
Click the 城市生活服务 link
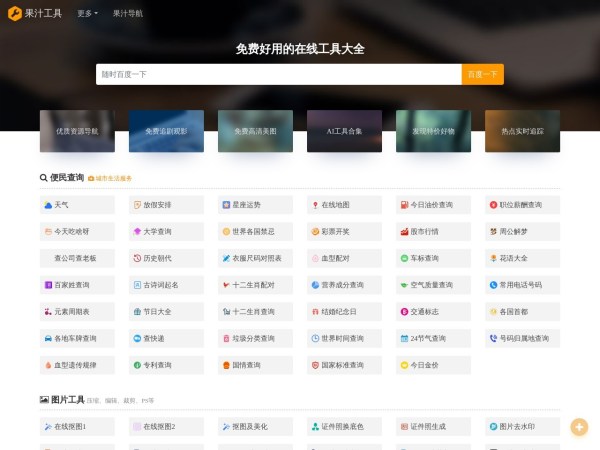pyautogui.click(x=113, y=178)
